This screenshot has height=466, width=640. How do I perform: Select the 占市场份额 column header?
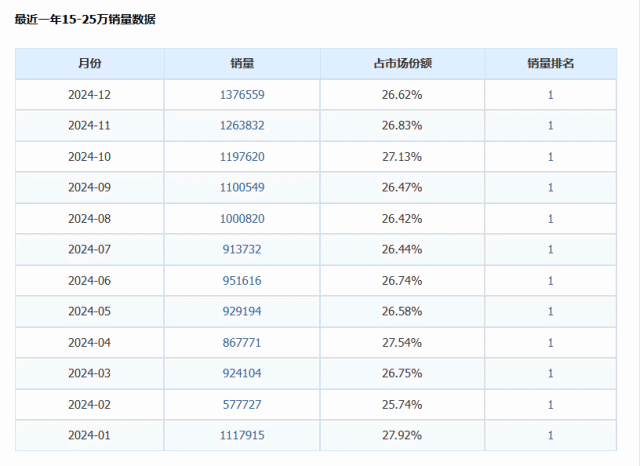point(402,63)
